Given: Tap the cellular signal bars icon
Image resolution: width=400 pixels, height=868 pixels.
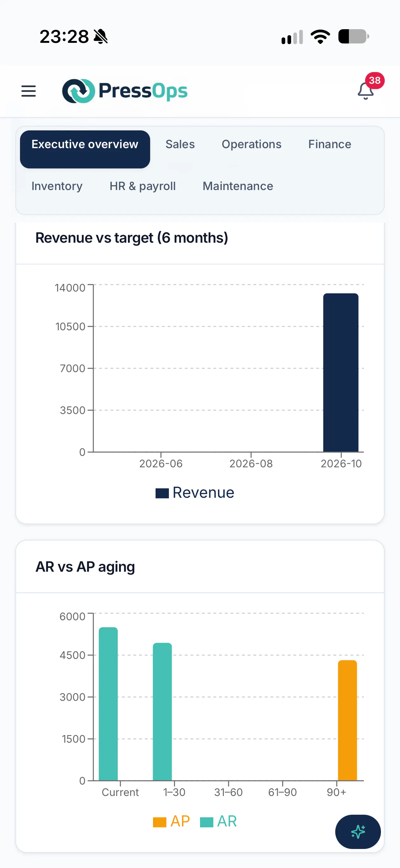Looking at the screenshot, I should click(292, 37).
